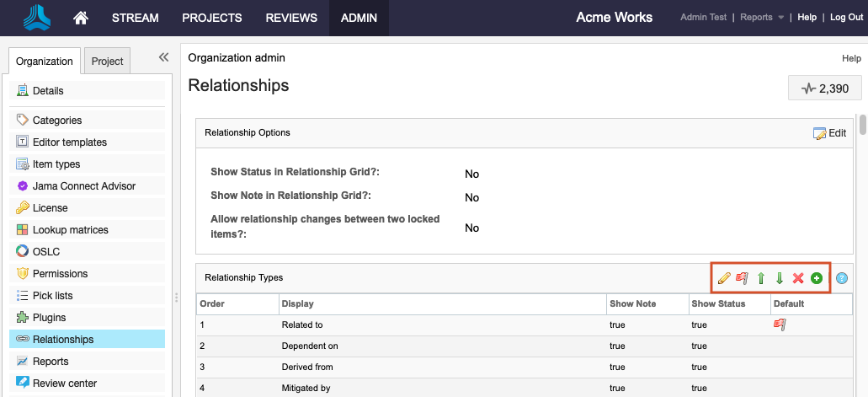Click the Help link beside Organization admin
Image resolution: width=868 pixels, height=397 pixels.
tap(851, 58)
